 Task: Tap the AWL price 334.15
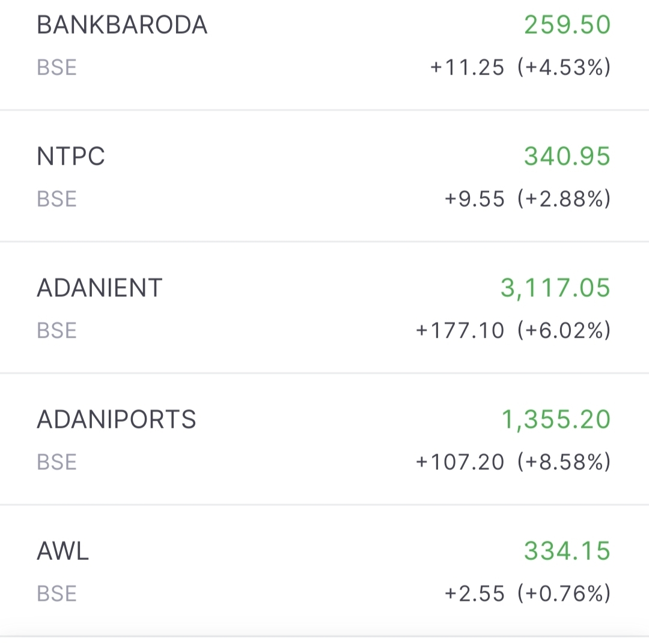pyautogui.click(x=567, y=551)
